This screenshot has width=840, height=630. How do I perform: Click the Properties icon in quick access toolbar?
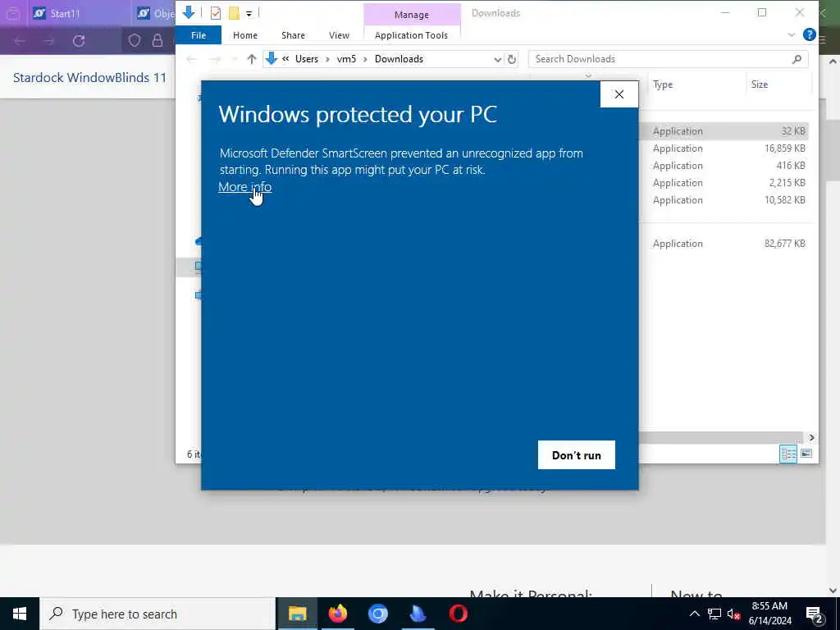tap(216, 13)
